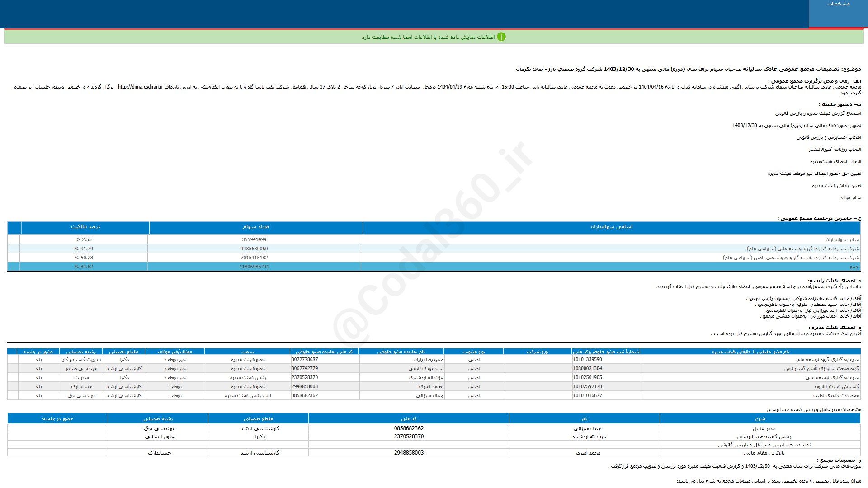Select گروه صنعت سلولزی تأمین گستر نوین
The image size is (868, 488).
821,369
